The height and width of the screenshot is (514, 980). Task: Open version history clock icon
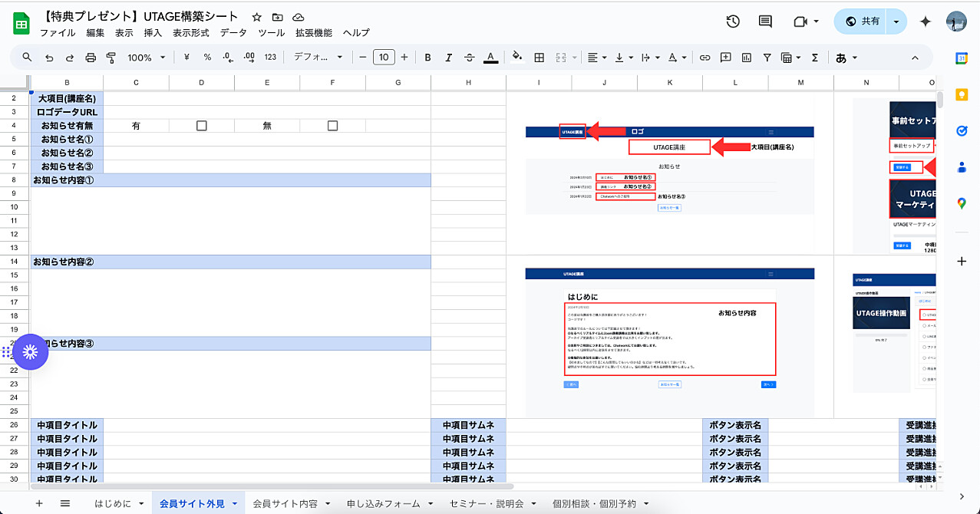[x=733, y=21]
